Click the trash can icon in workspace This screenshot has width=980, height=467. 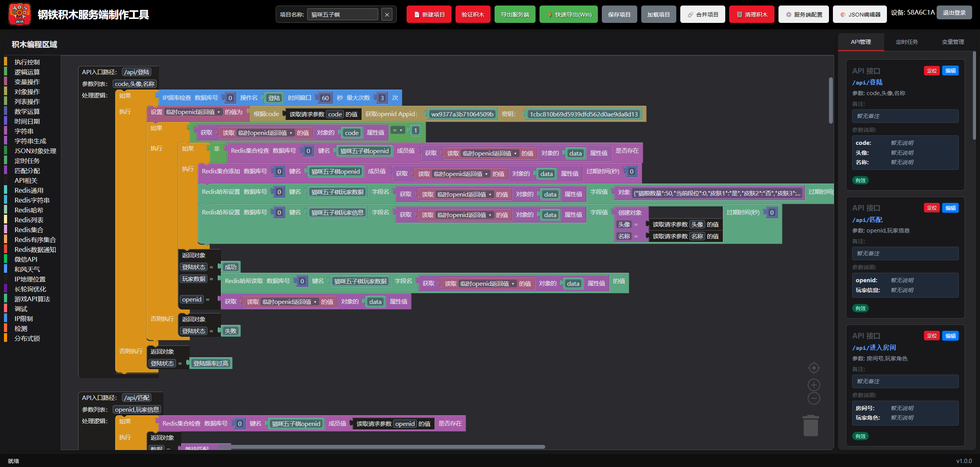point(810,426)
